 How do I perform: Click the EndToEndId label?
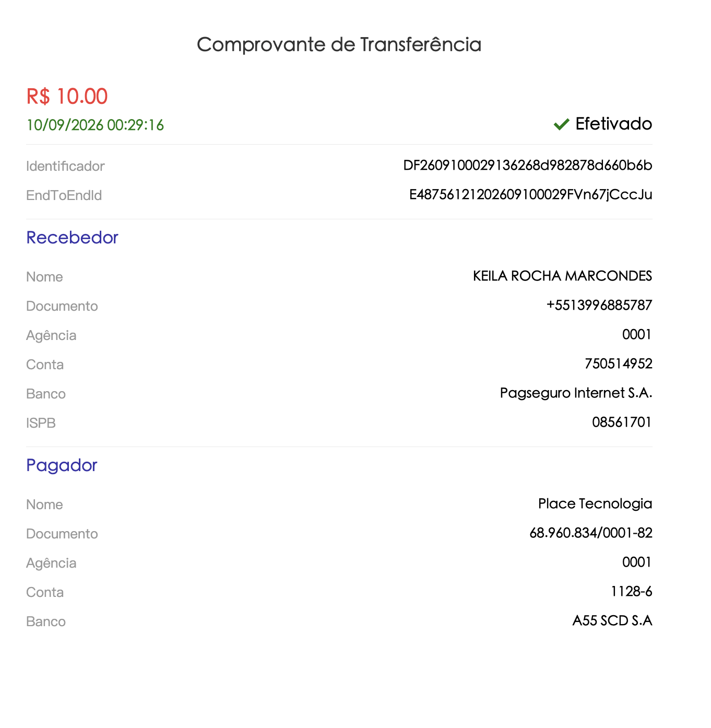pyautogui.click(x=64, y=195)
